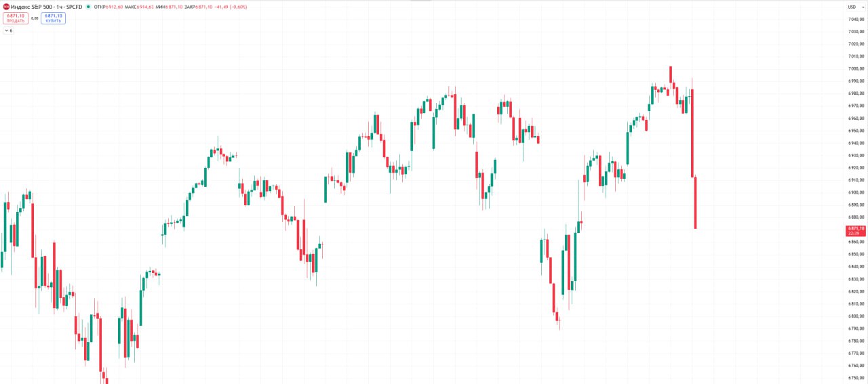Click the 7000,00 price scale label

(x=856, y=68)
